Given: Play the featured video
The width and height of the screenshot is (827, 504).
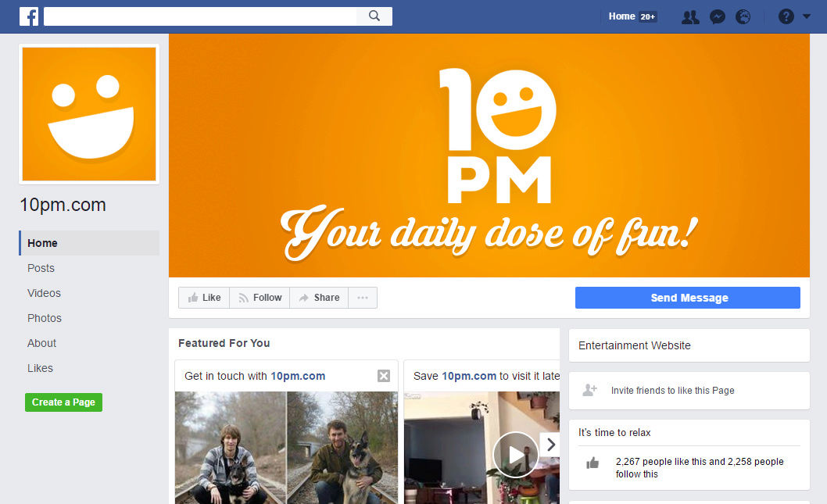Looking at the screenshot, I should (x=515, y=455).
